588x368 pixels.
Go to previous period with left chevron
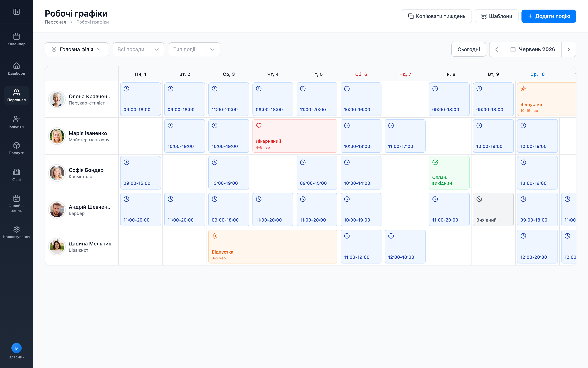tap(497, 49)
